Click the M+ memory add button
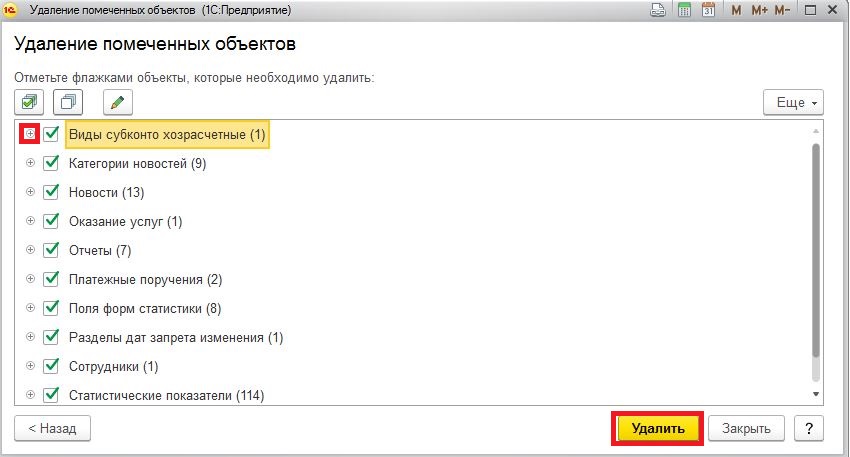The image size is (850, 457). coord(759,10)
